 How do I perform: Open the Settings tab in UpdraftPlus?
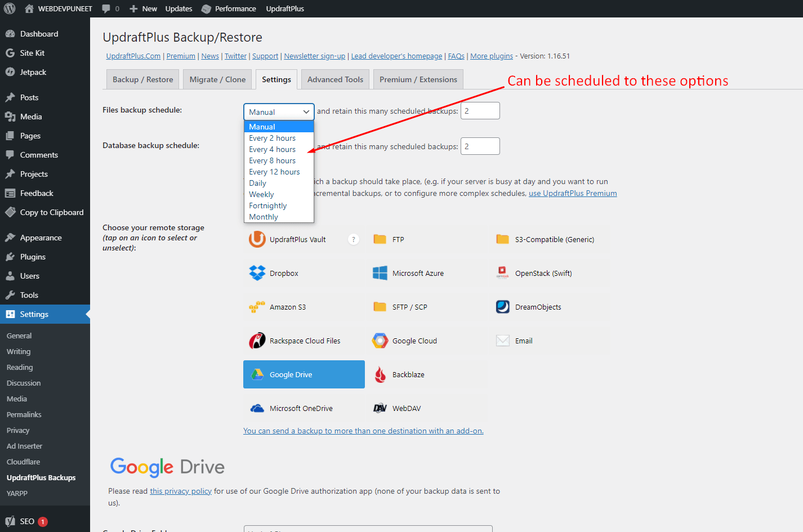point(276,79)
